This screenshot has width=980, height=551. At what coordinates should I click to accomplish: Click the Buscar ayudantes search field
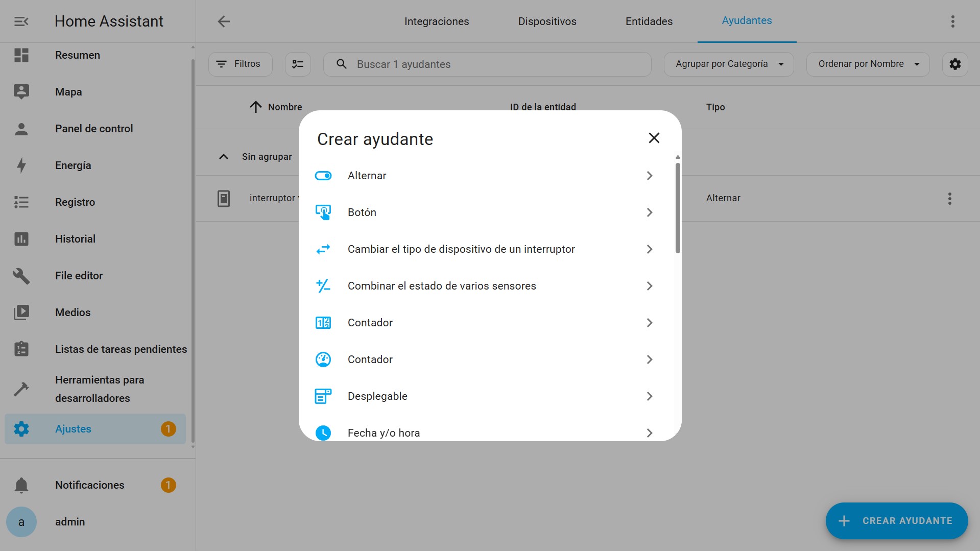(486, 64)
